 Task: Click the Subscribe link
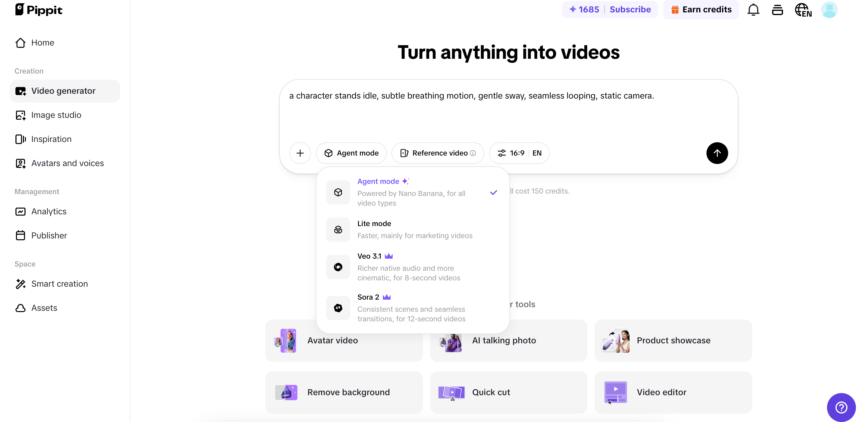630,9
